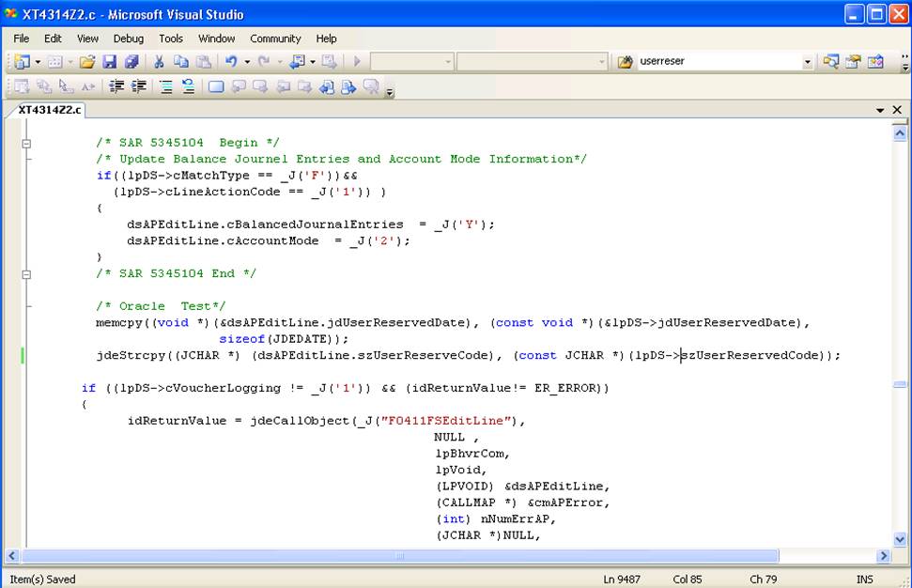The height and width of the screenshot is (588, 912).
Task: Click the 'FO411FSEditLine' string in the code
Action: (446, 421)
